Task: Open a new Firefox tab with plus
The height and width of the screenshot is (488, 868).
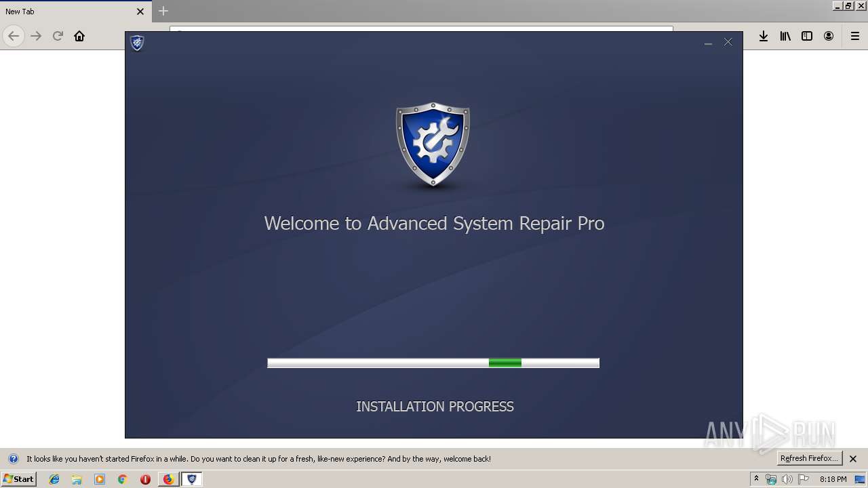Action: [163, 11]
